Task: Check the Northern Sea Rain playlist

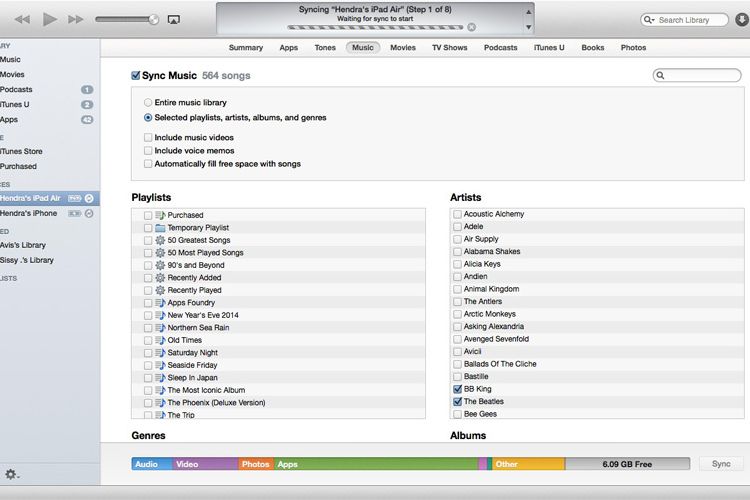Action: [148, 328]
